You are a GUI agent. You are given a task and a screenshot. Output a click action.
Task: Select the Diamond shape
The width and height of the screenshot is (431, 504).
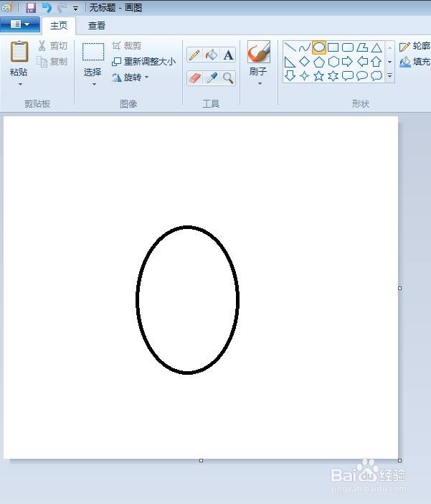pos(304,62)
